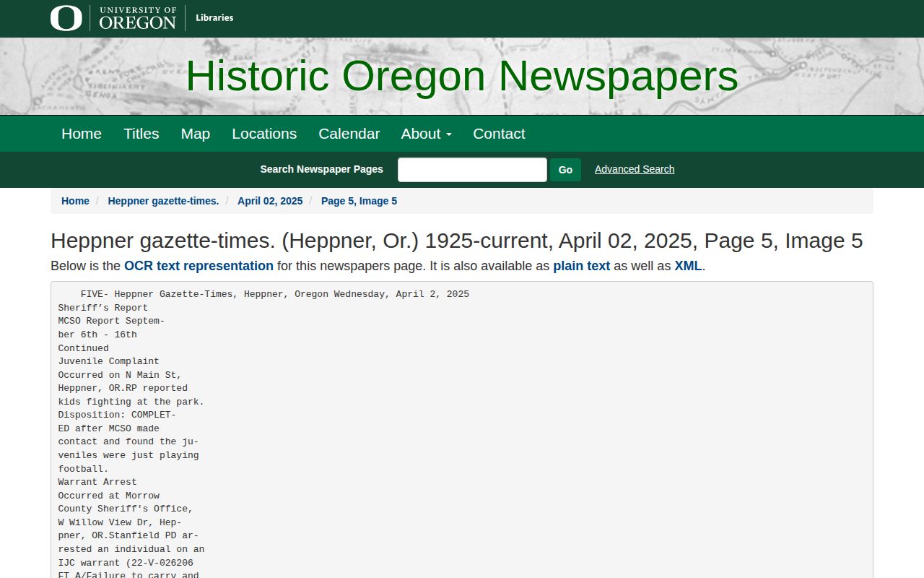Viewport: 924px width, 578px height.
Task: Open the XML version link
Action: coord(688,266)
